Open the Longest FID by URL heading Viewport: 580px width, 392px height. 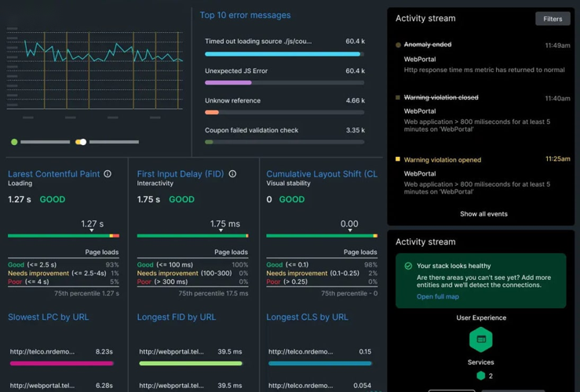(176, 318)
